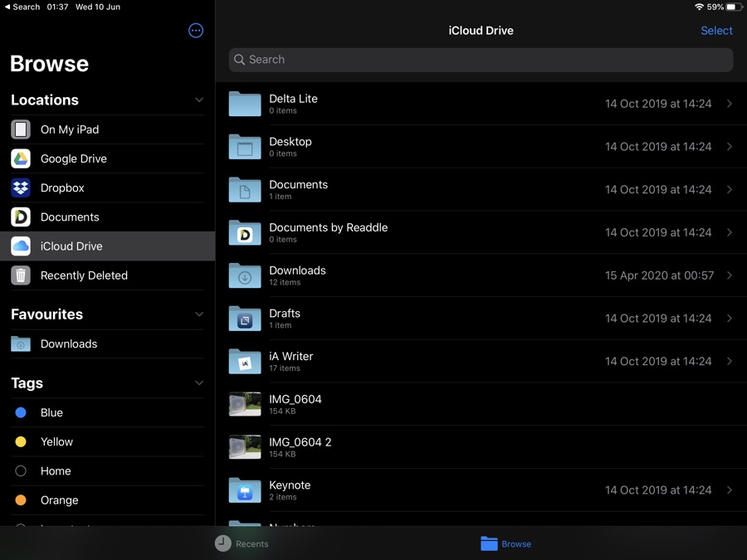The height and width of the screenshot is (560, 747).
Task: Open the iA Writer folder icon
Action: (245, 361)
